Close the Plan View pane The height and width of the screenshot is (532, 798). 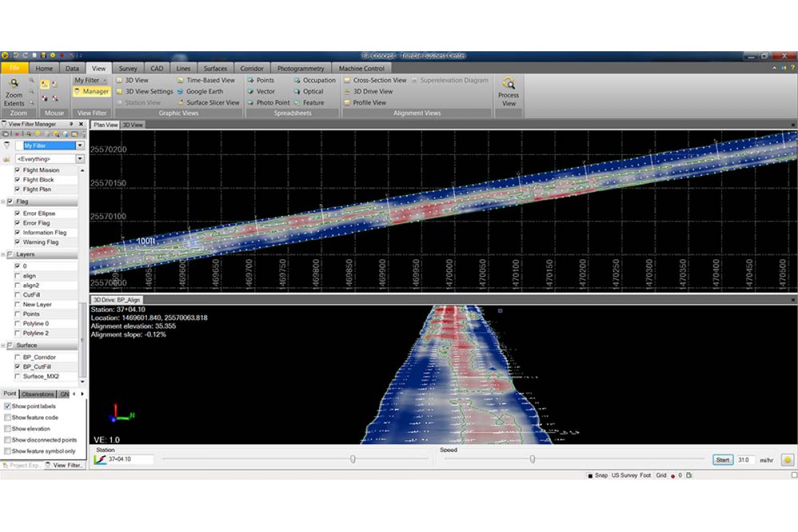point(793,124)
